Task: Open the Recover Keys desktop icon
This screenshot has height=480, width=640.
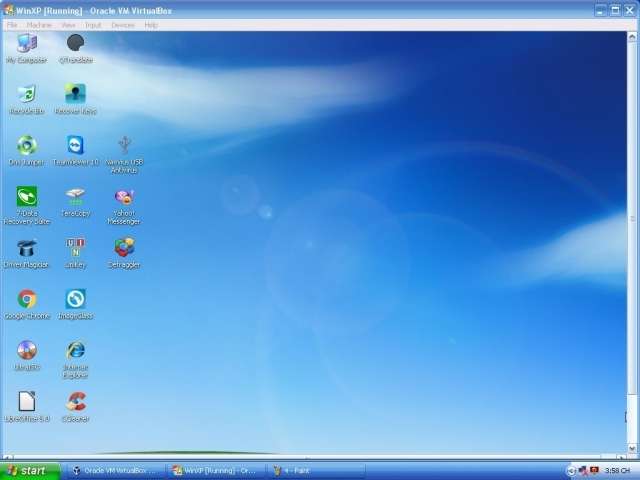Action: [x=75, y=94]
